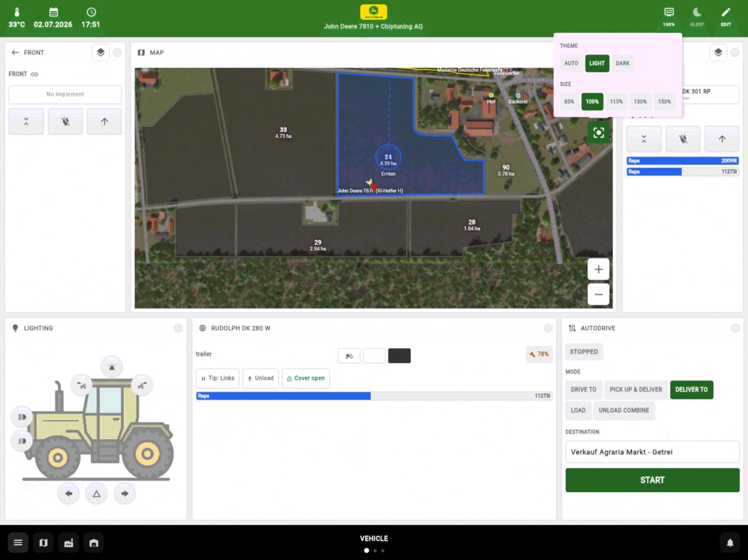Set interface size to 115%
This screenshot has height=560, width=748.
(x=616, y=101)
